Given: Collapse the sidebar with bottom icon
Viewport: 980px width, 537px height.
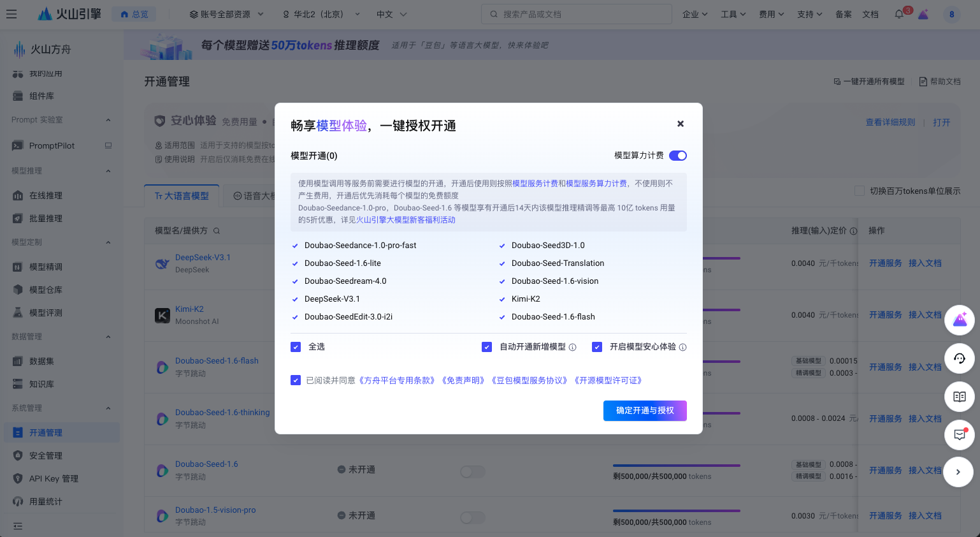Looking at the screenshot, I should [18, 526].
